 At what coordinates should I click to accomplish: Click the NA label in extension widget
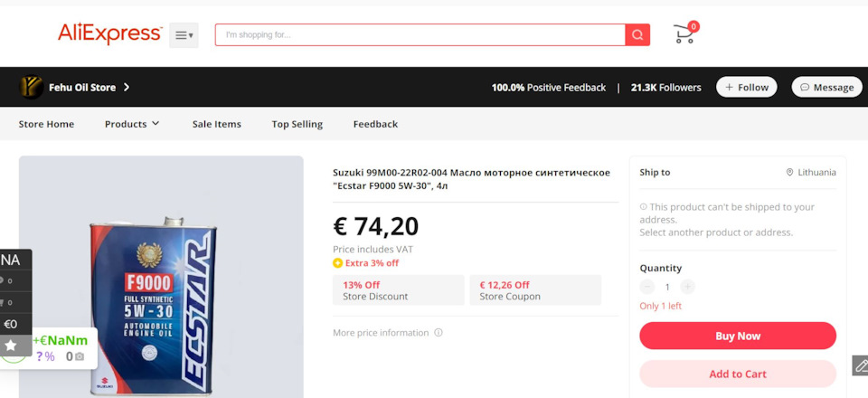10,261
